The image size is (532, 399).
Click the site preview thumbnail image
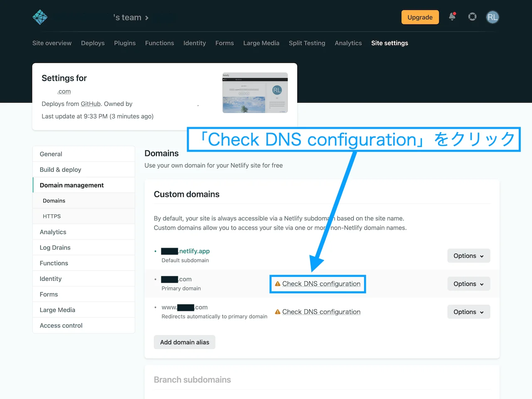pos(255,92)
